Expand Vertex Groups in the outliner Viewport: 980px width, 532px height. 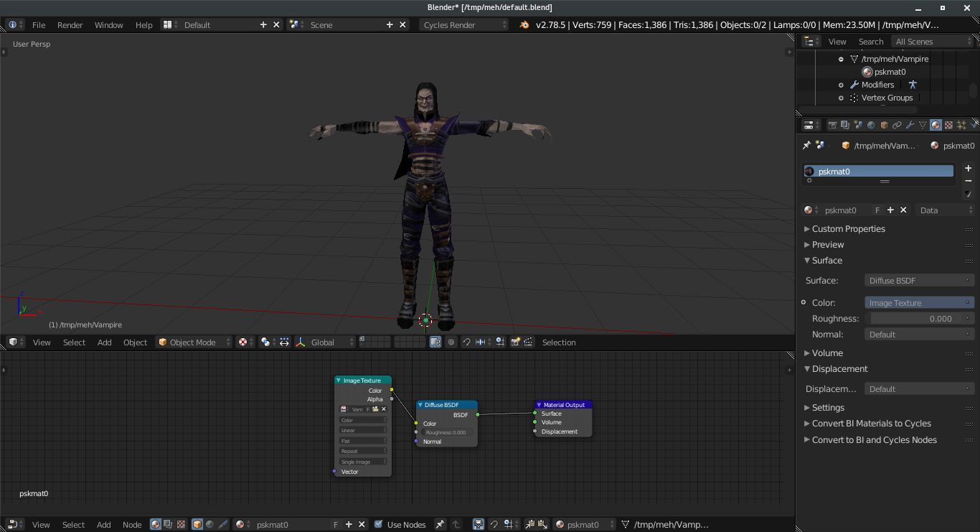click(841, 98)
